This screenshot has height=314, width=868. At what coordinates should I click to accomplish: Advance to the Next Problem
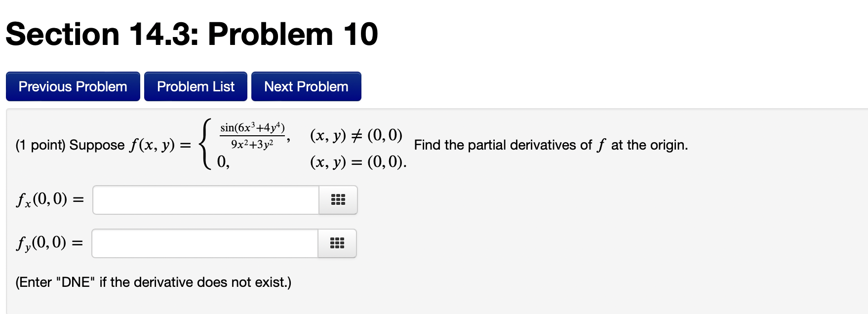point(306,86)
